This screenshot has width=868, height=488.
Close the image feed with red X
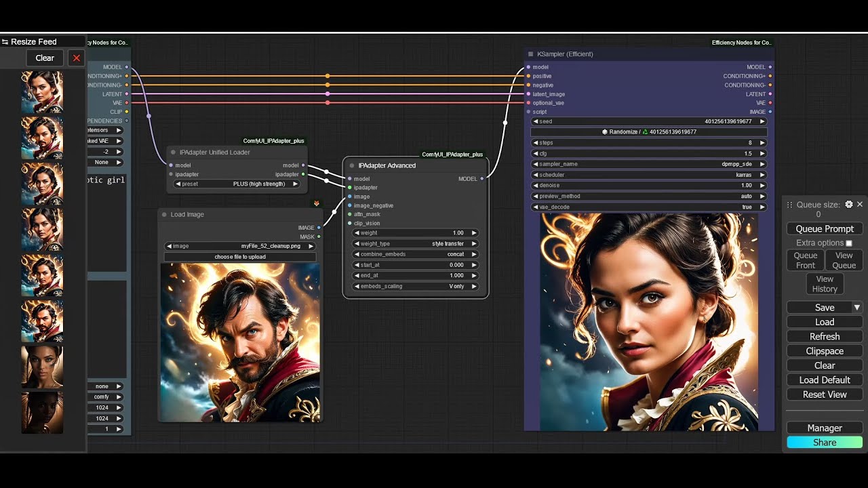click(x=77, y=58)
